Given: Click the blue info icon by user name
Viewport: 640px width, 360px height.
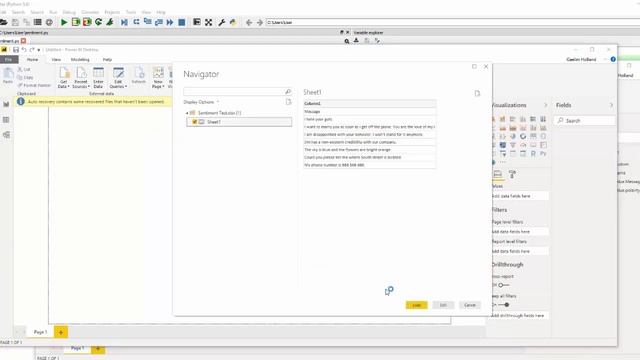Looking at the screenshot, I should click(613, 59).
